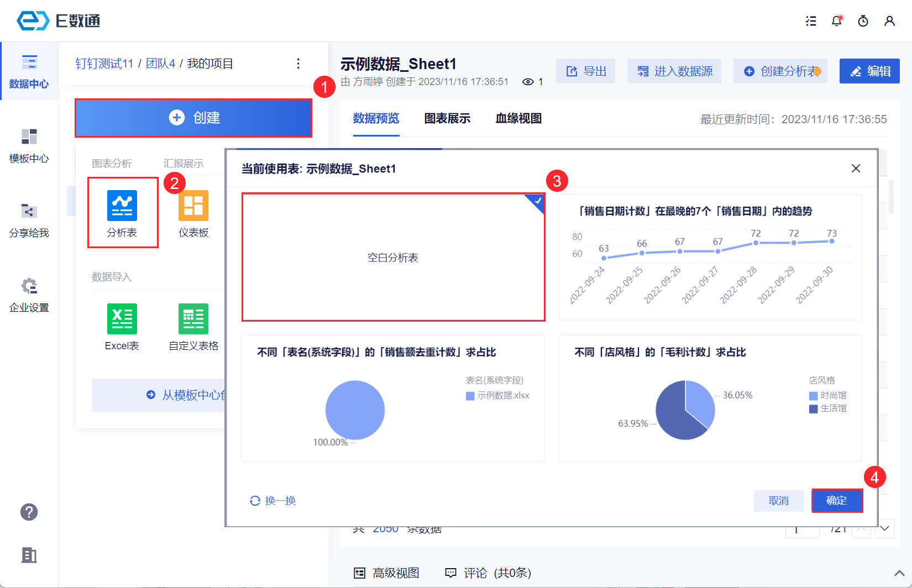Expand the bottom panel chevron
This screenshot has width=912, height=588.
pos(899,573)
